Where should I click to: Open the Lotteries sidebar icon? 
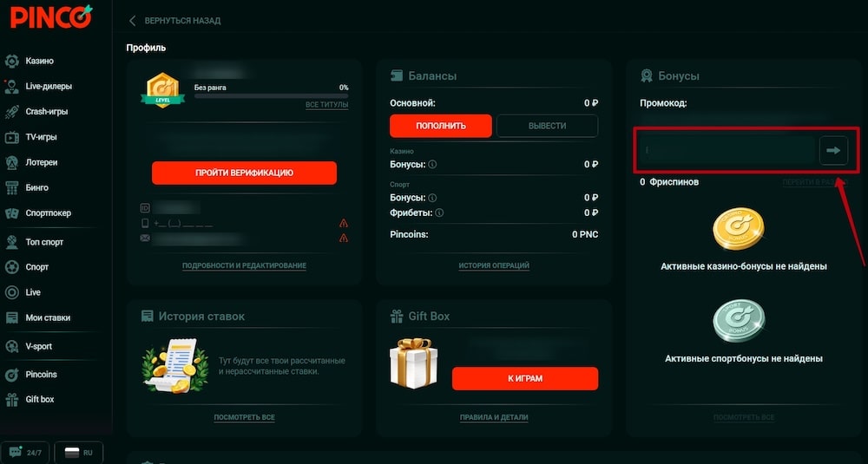tap(12, 162)
